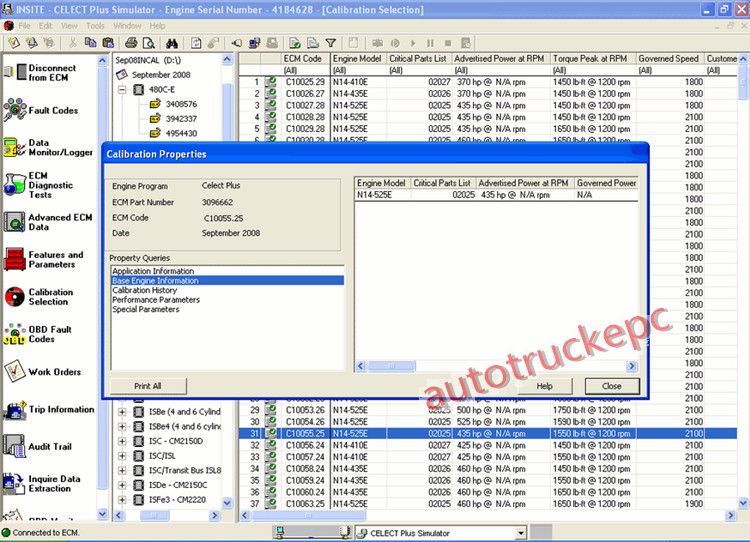Open the Window menu
750x542 pixels.
pos(127,26)
